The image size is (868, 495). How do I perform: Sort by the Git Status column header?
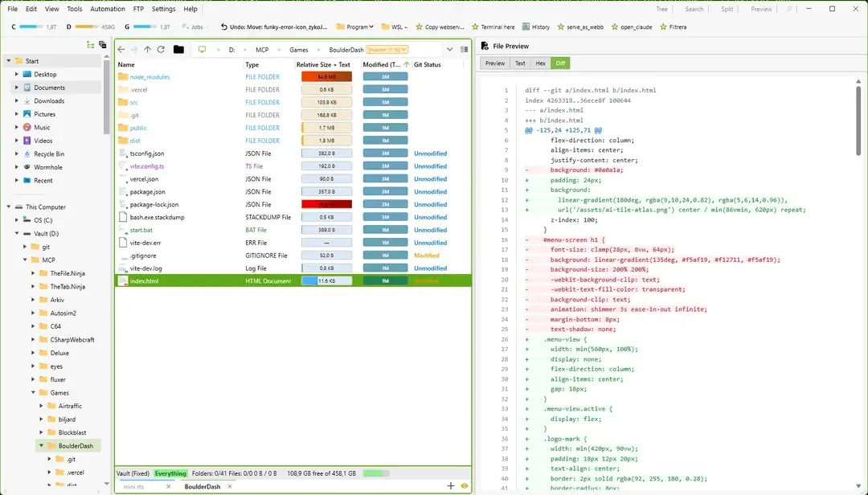point(428,65)
